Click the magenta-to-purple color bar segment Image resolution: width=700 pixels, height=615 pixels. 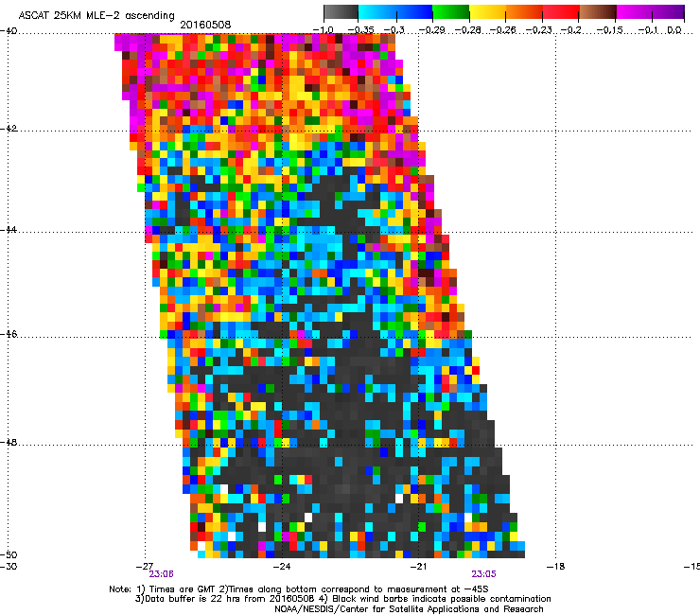pos(650,12)
